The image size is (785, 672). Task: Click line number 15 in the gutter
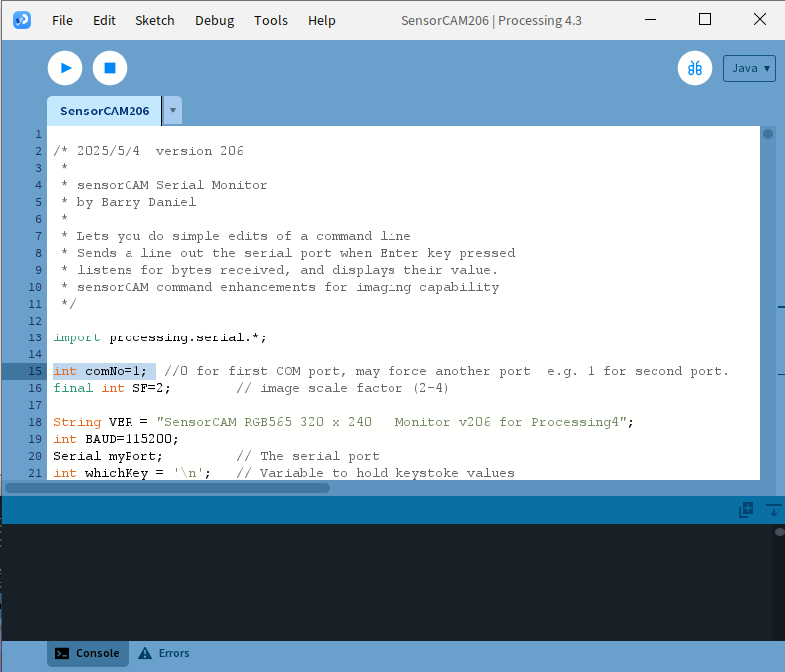click(x=35, y=371)
